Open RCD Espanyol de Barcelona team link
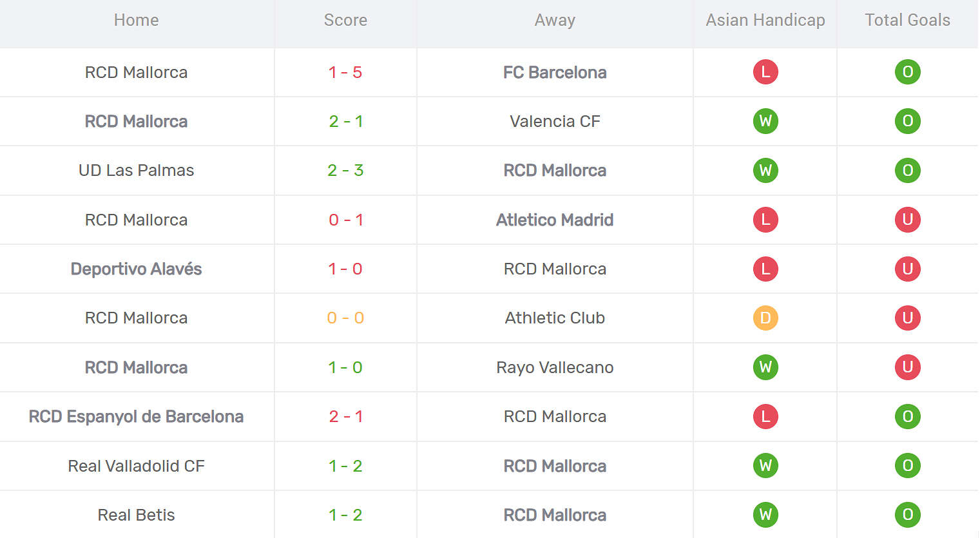Screen dimensions: 980x538 pos(136,416)
